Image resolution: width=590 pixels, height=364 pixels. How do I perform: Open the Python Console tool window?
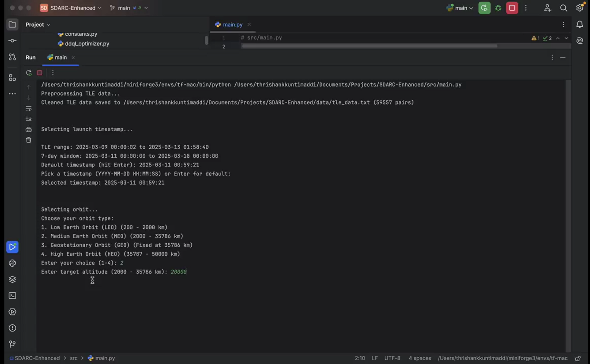coord(12,263)
